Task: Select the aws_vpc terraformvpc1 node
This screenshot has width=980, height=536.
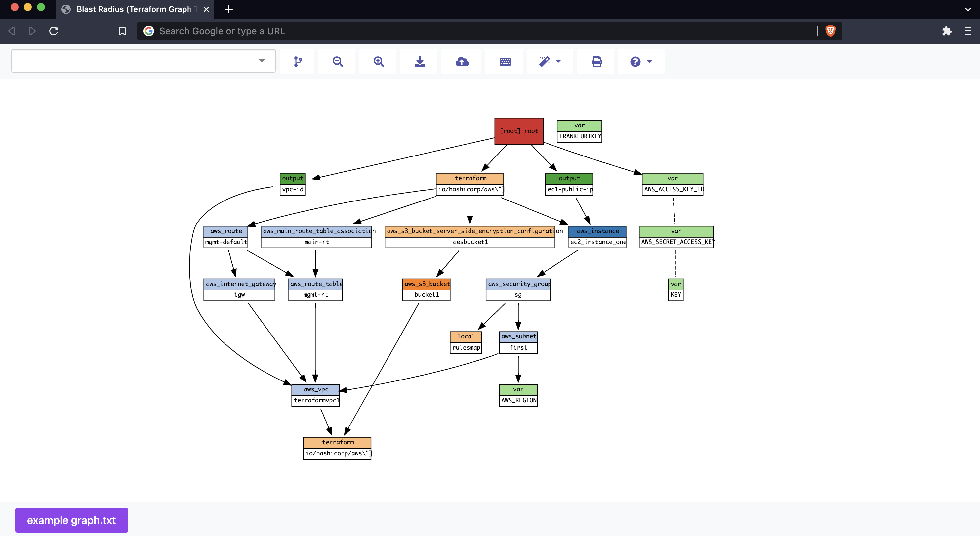Action: (315, 395)
